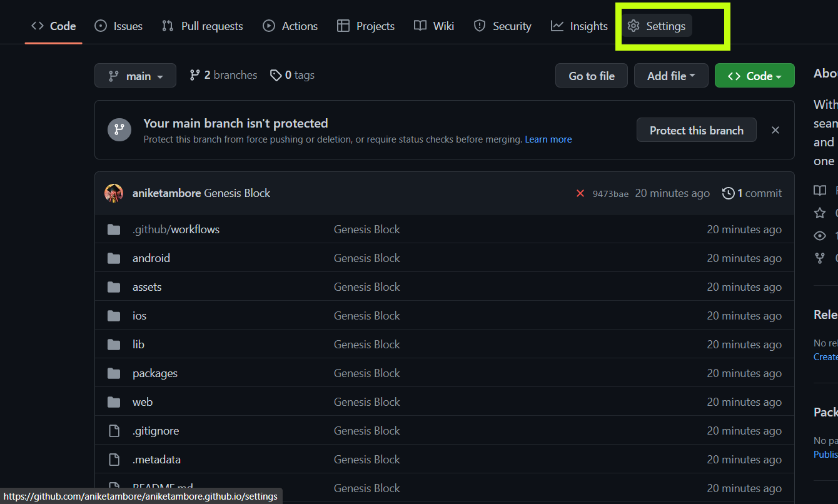Image resolution: width=838 pixels, height=504 pixels.
Task: Open the Wiki tab
Action: click(x=434, y=26)
